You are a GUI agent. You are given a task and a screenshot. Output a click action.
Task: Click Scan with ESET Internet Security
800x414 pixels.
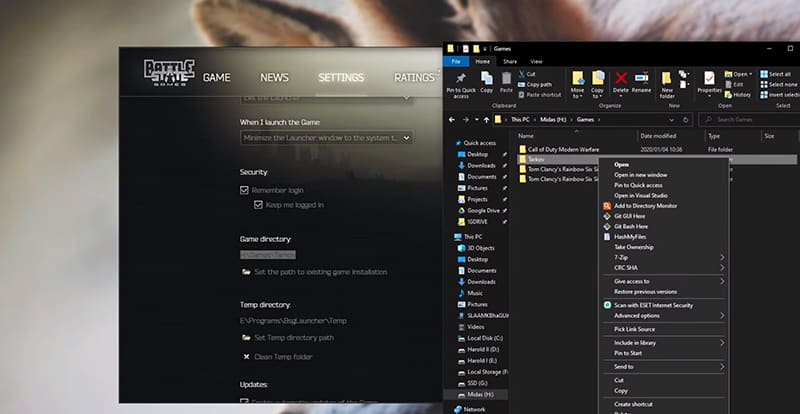tap(654, 305)
